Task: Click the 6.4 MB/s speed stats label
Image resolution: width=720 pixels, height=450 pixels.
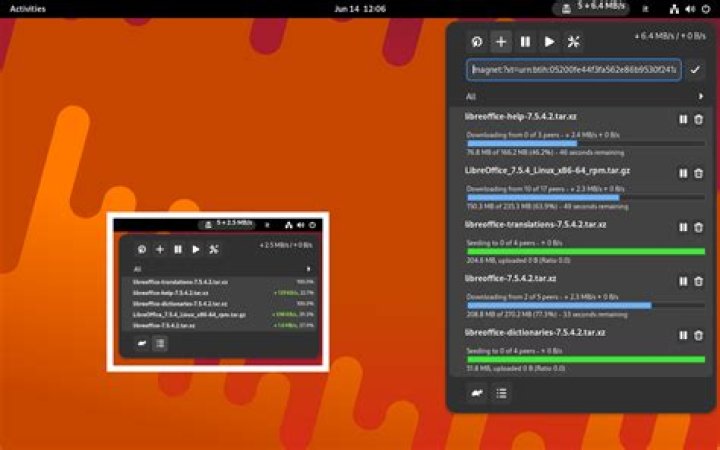Action: tap(670, 36)
